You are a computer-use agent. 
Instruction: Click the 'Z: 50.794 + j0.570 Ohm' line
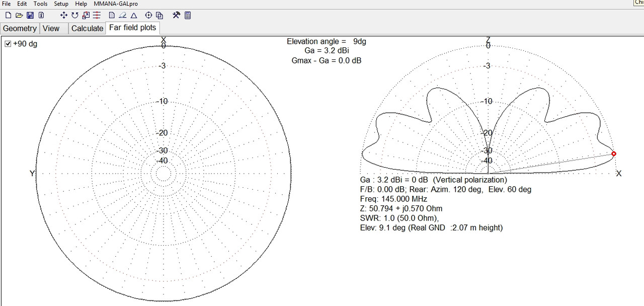(401, 208)
